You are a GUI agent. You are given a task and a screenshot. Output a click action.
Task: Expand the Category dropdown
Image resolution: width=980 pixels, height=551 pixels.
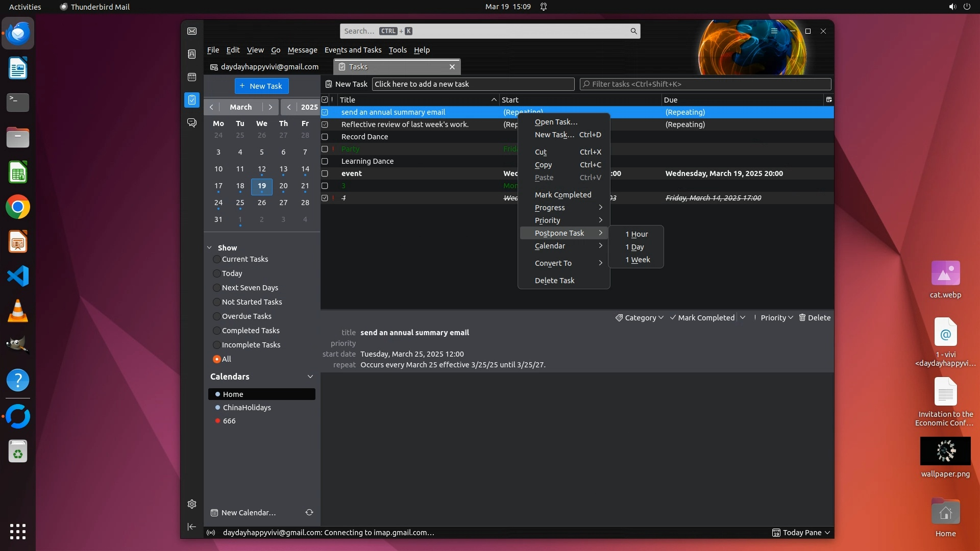pyautogui.click(x=640, y=317)
